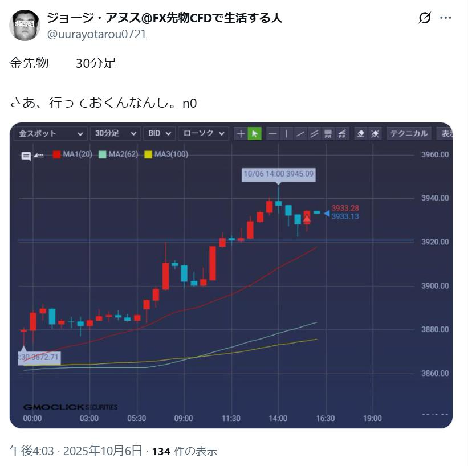Viewport: 476px width, 466px height.
Task: Expand the 30分足 timeframe dropdown
Action: [115, 133]
